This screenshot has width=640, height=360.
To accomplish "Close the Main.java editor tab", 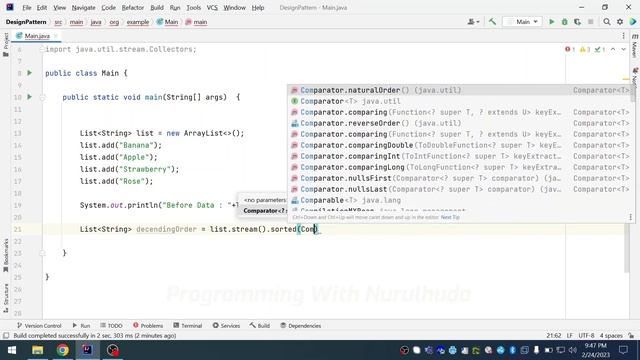I will point(56,36).
